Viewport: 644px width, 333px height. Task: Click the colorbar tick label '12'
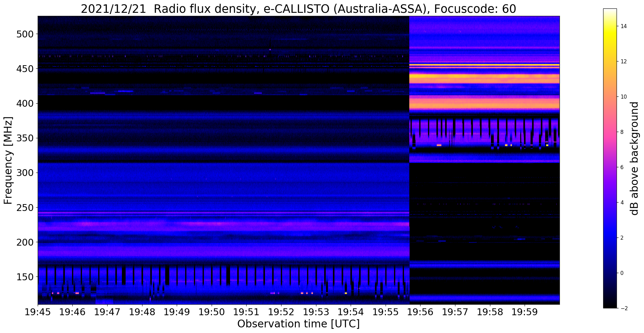(624, 61)
